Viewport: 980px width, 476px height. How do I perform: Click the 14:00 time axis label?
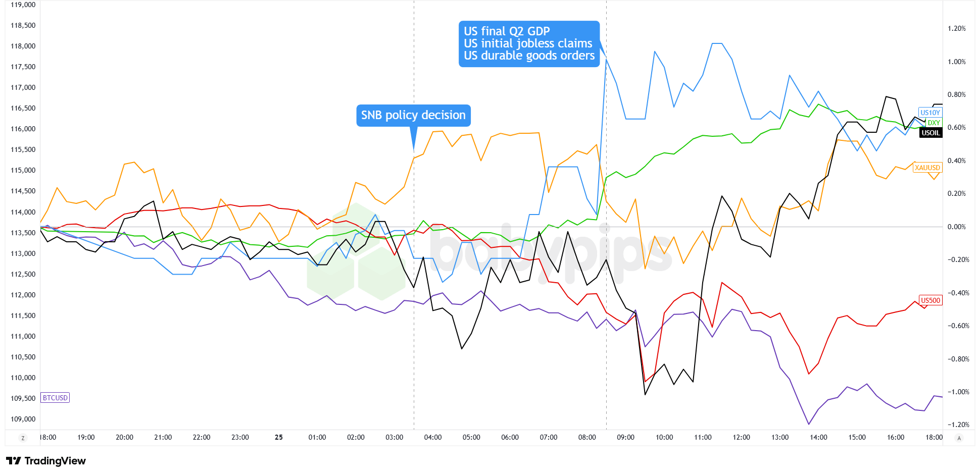coord(818,437)
